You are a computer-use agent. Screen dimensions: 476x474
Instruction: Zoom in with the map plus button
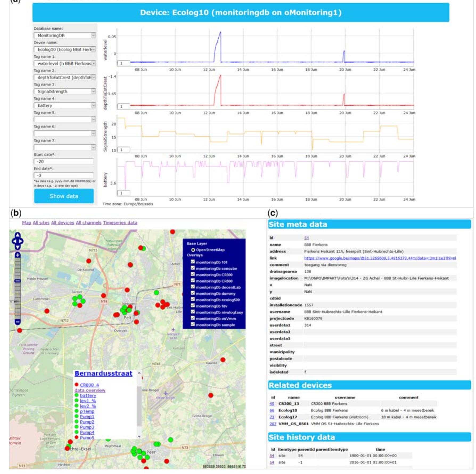point(18,255)
